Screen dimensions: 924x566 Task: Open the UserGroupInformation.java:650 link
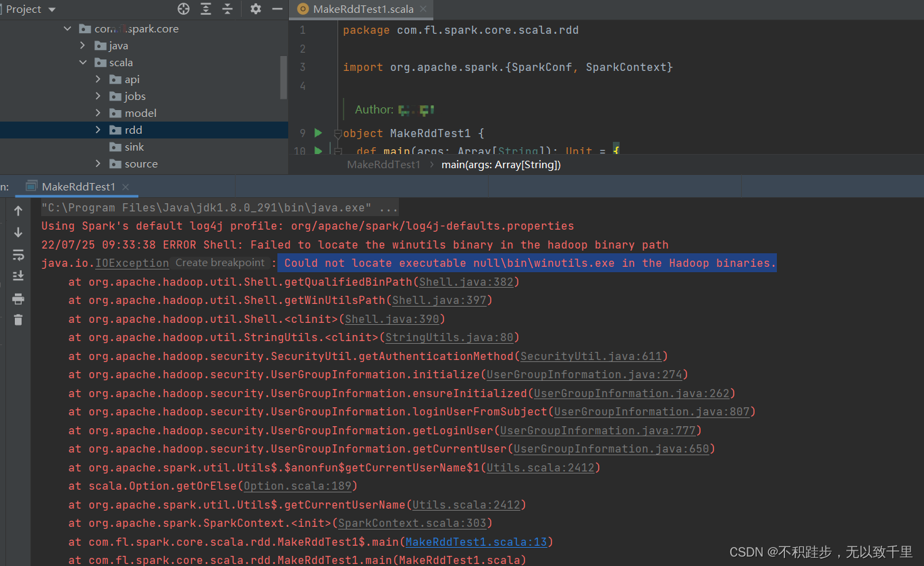[612, 449]
